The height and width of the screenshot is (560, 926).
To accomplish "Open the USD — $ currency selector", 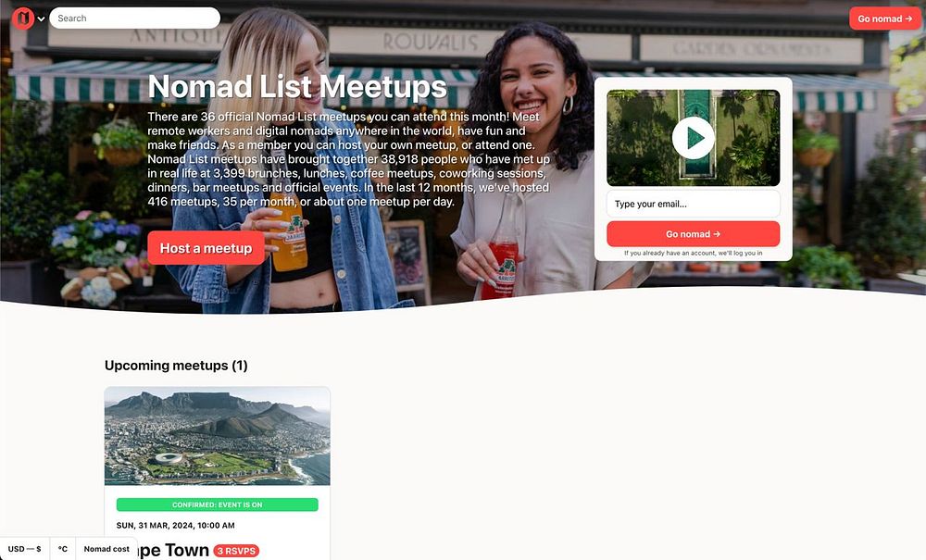I will pyautogui.click(x=25, y=549).
